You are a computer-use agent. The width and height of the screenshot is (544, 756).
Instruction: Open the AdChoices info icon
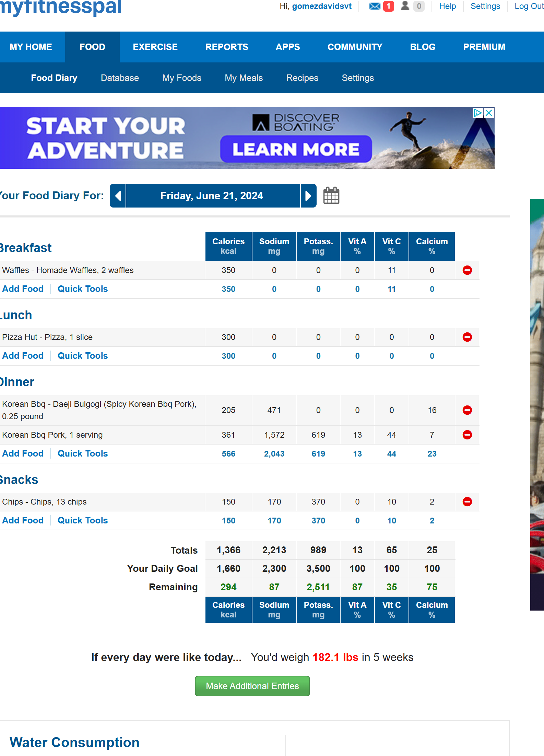pyautogui.click(x=478, y=113)
